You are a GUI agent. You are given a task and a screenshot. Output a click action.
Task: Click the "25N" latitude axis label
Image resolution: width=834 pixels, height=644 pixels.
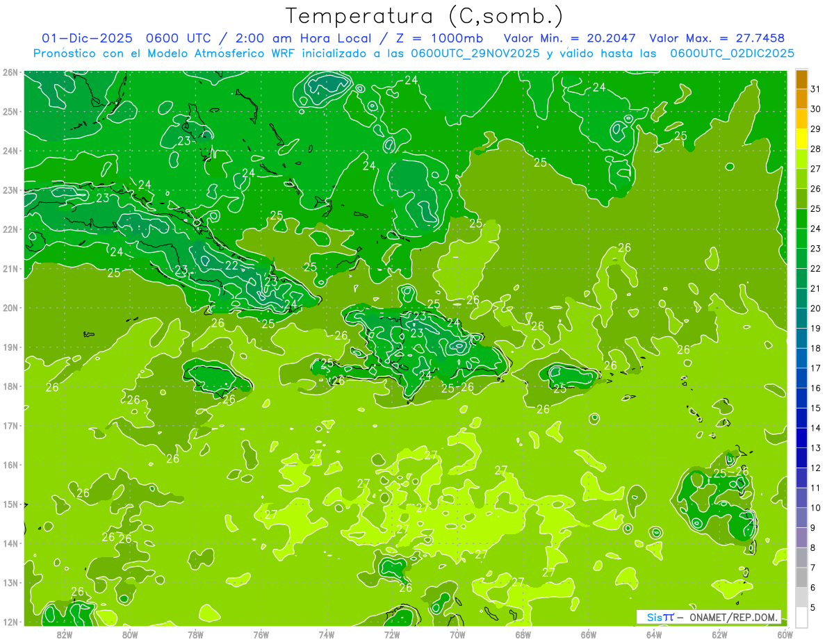click(10, 112)
